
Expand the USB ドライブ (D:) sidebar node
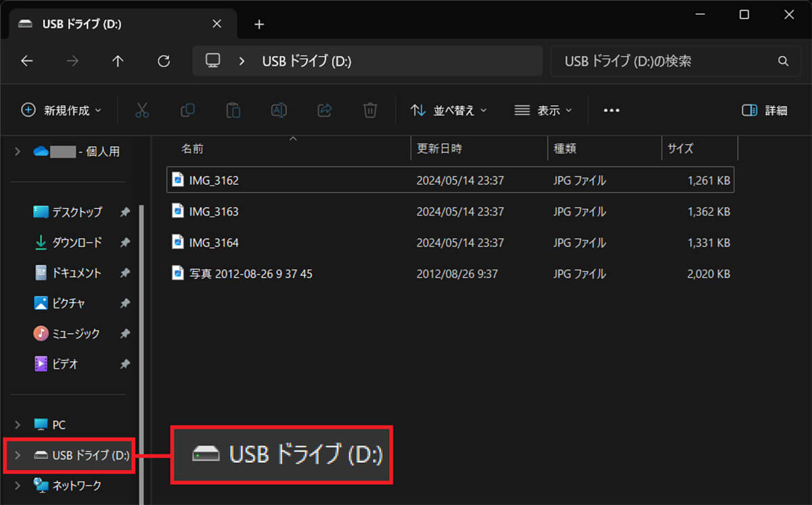coord(18,455)
